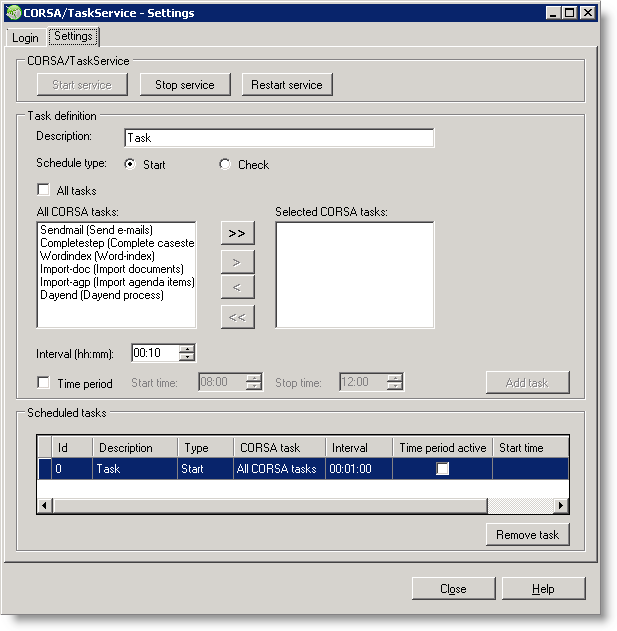Image resolution: width=617 pixels, height=631 pixels.
Task: Select the Start schedule type radio
Action: 130,164
